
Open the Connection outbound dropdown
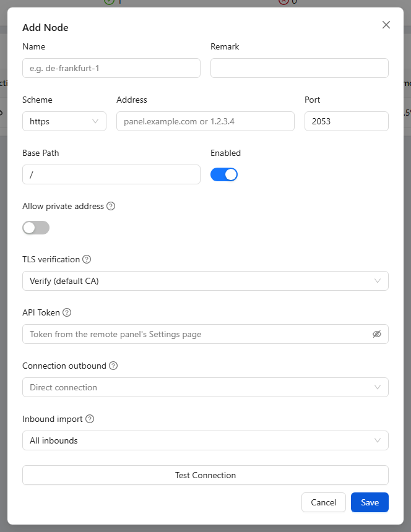click(205, 387)
